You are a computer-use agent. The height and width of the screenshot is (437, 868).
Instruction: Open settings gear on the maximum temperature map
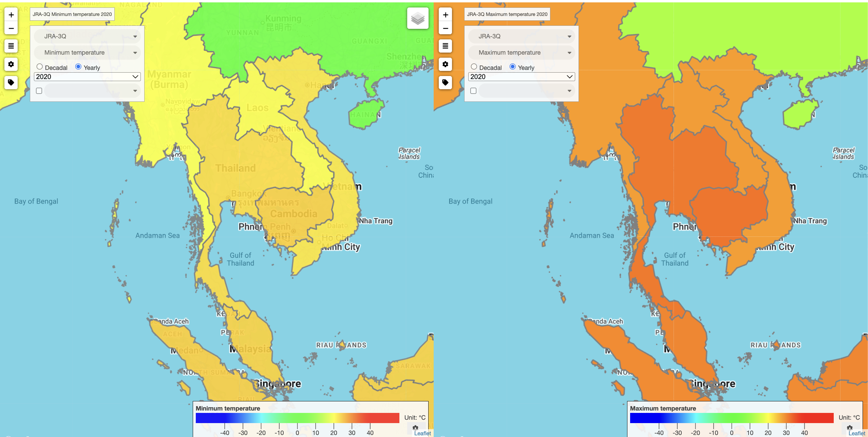point(446,64)
